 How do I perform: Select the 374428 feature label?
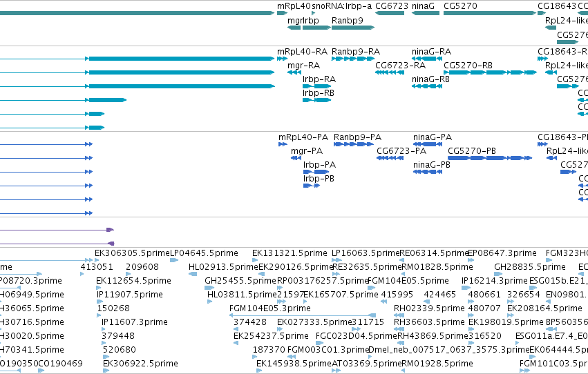[249, 322]
